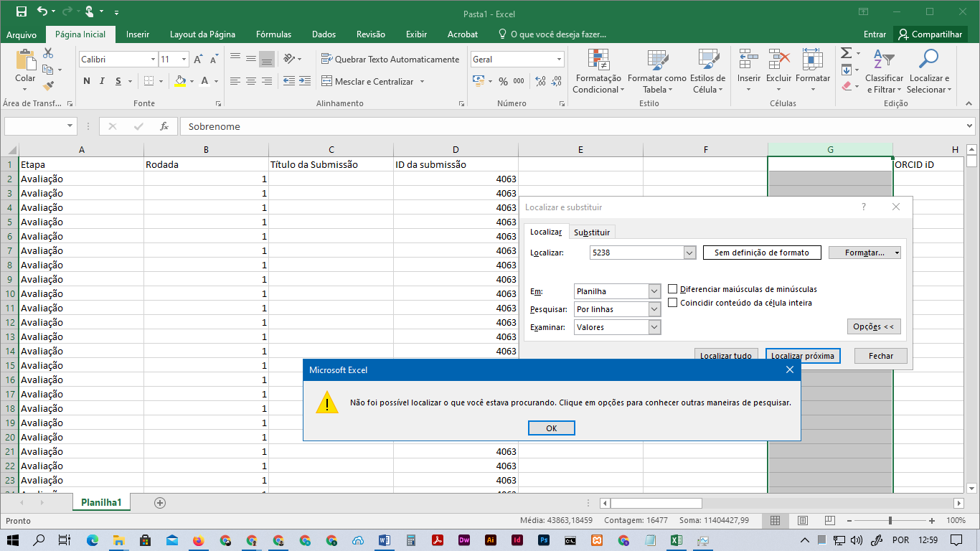Open Pesquisar: Por linhas dropdown
Screen dimensions: 980x551
pos(654,309)
